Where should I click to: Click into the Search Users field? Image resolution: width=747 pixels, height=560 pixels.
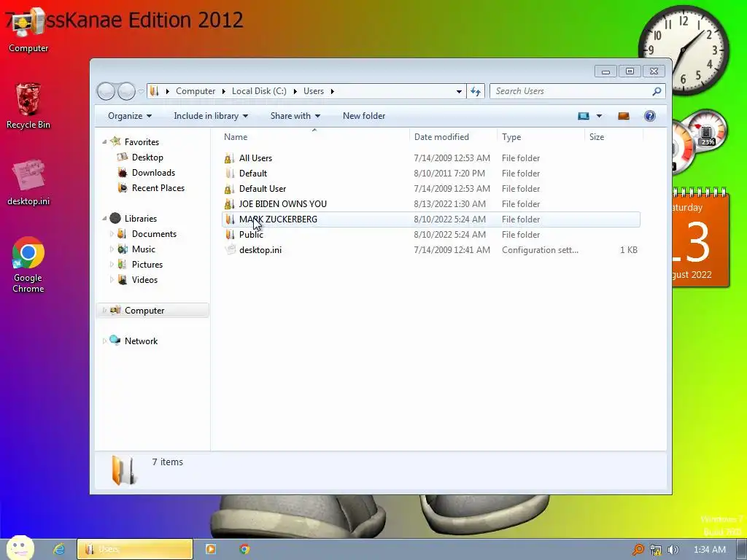coord(570,91)
